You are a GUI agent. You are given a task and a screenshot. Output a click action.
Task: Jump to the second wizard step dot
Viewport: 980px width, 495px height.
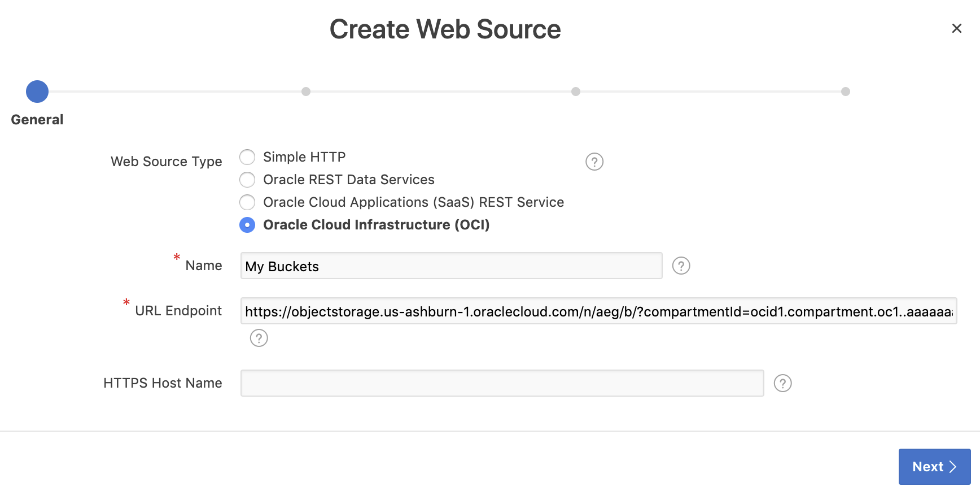click(306, 92)
